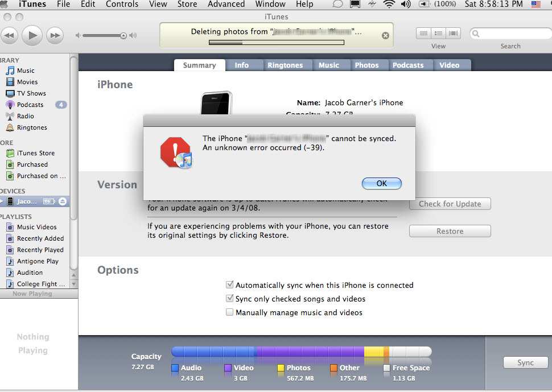The width and height of the screenshot is (552, 392).
Task: Click the Sync button
Action: click(x=526, y=362)
